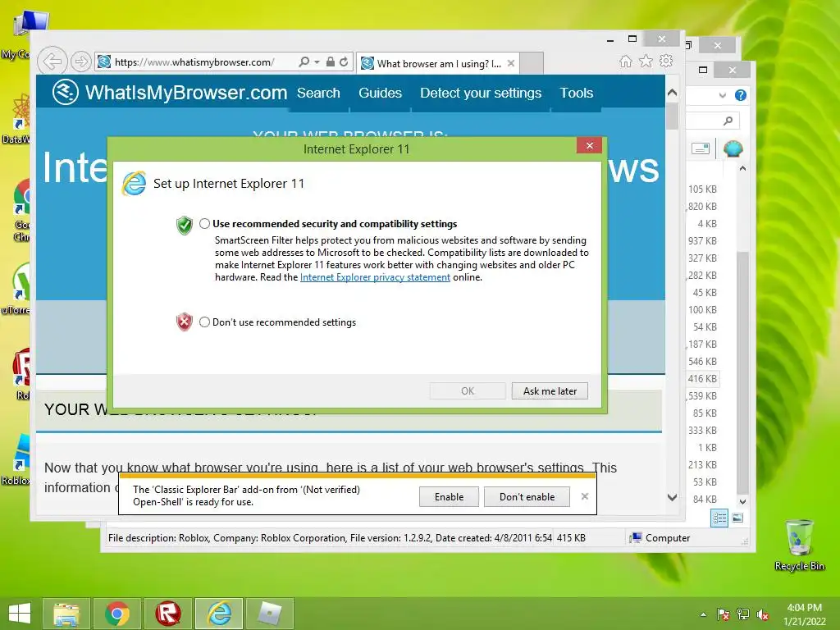840x630 pixels.
Task: Click the IE Home icon
Action: coord(626,61)
